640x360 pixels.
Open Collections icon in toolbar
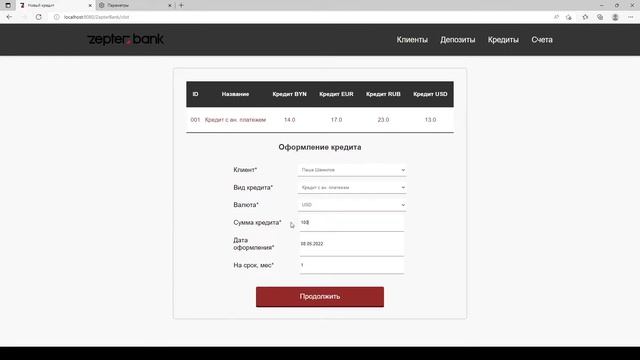pyautogui.click(x=600, y=17)
